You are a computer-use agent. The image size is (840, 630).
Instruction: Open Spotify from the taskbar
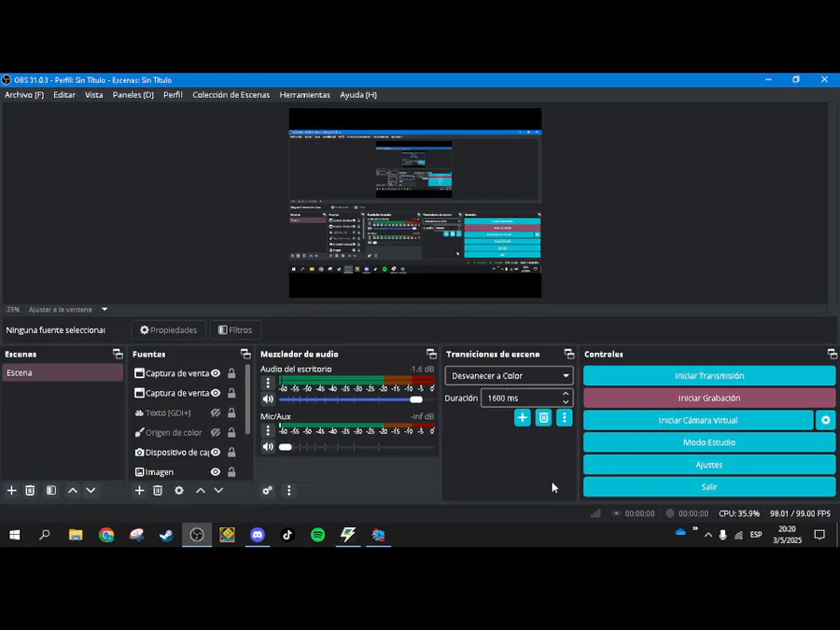[x=317, y=535]
